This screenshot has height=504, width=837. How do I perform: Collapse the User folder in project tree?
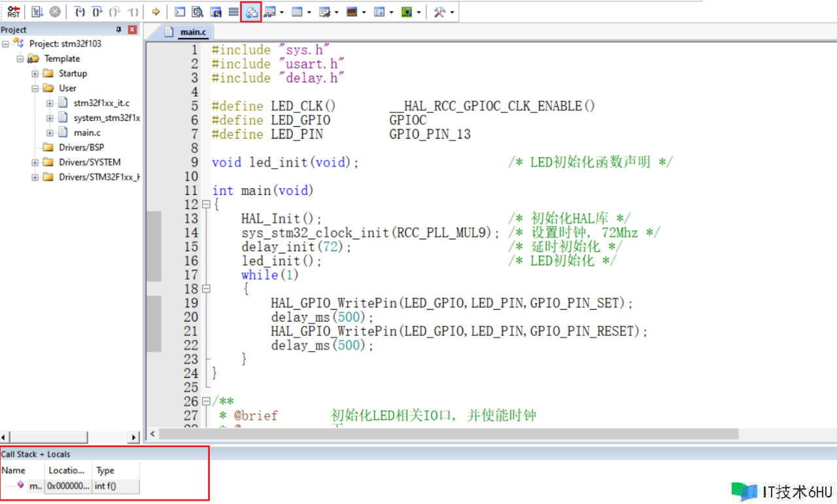[x=35, y=88]
